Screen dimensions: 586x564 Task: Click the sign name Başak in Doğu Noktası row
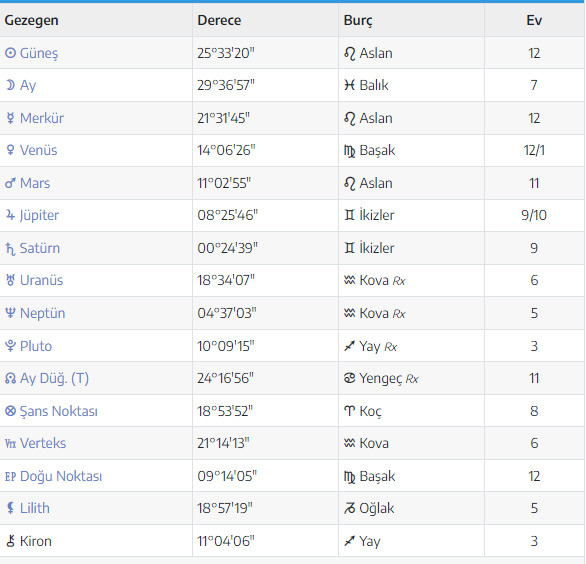377,477
